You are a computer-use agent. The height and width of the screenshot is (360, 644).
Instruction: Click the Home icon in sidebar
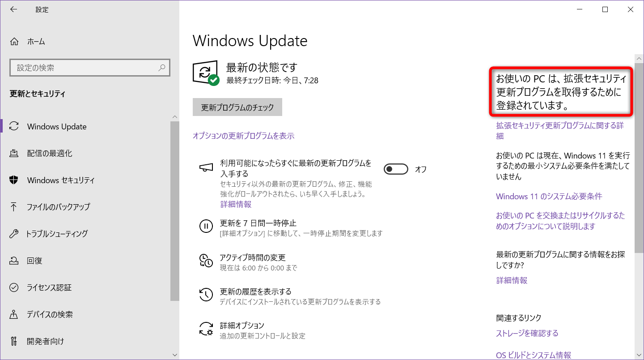(x=14, y=42)
